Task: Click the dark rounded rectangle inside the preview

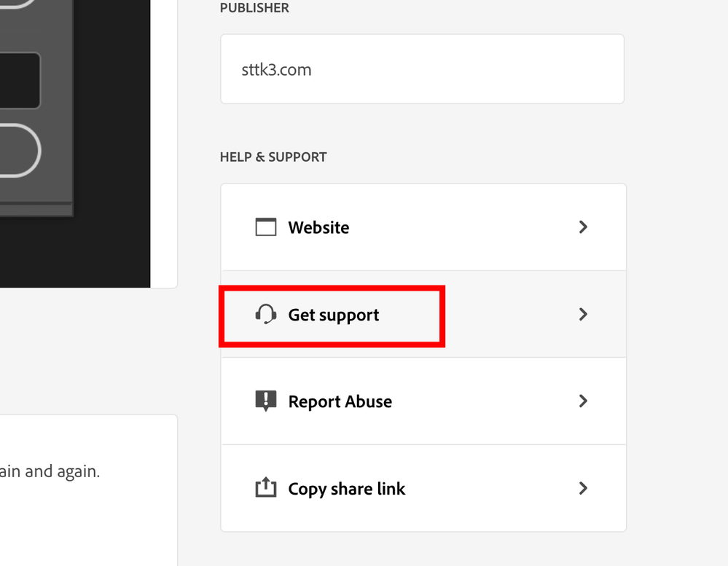Action: pyautogui.click(x=18, y=80)
